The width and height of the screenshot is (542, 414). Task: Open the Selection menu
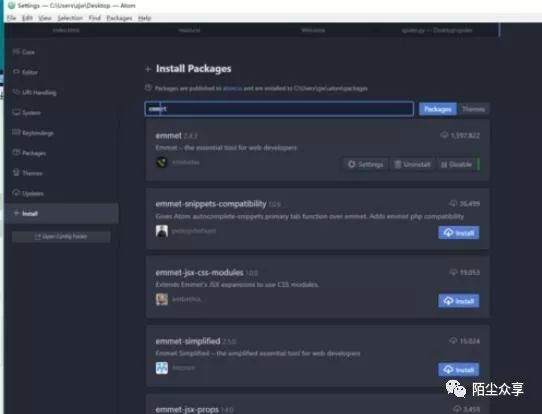click(70, 18)
